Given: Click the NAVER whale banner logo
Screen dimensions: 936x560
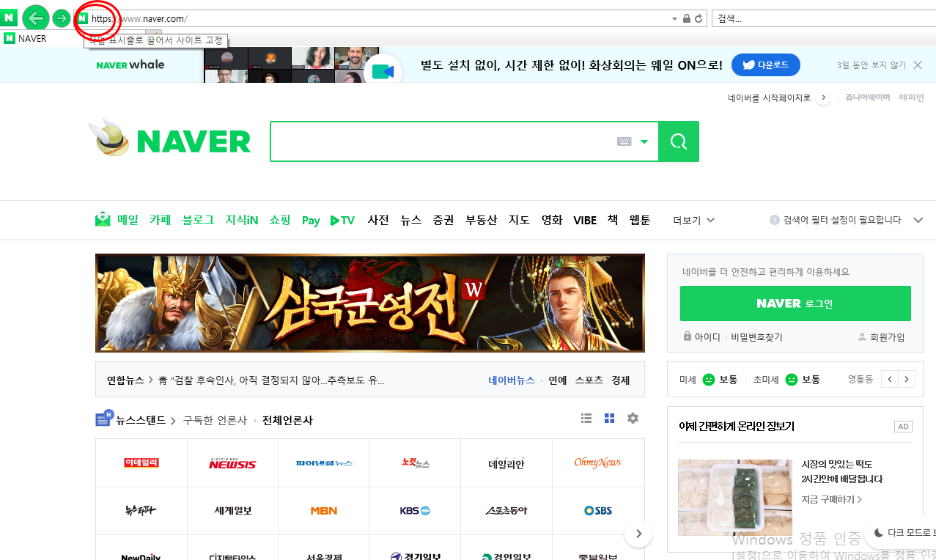Looking at the screenshot, I should 130,65.
